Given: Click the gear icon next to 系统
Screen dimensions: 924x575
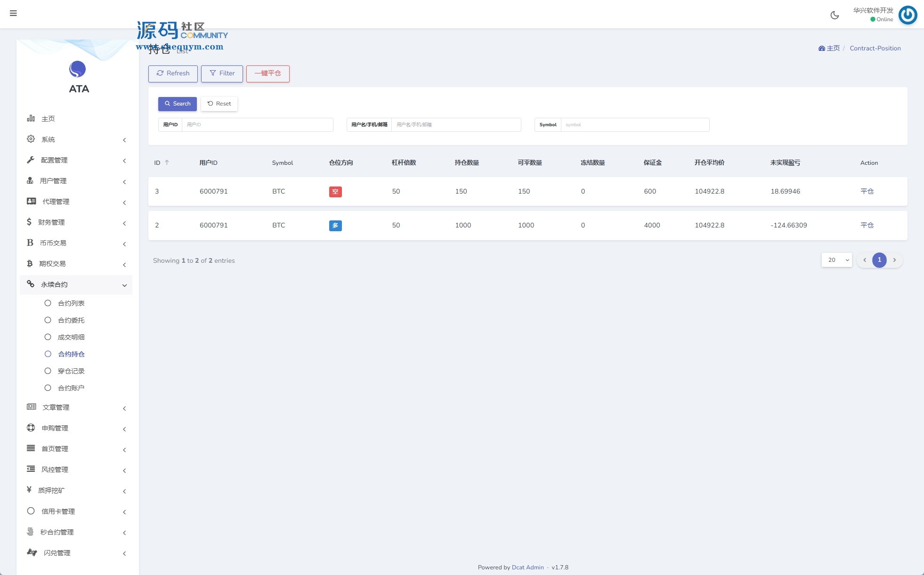Looking at the screenshot, I should (31, 139).
